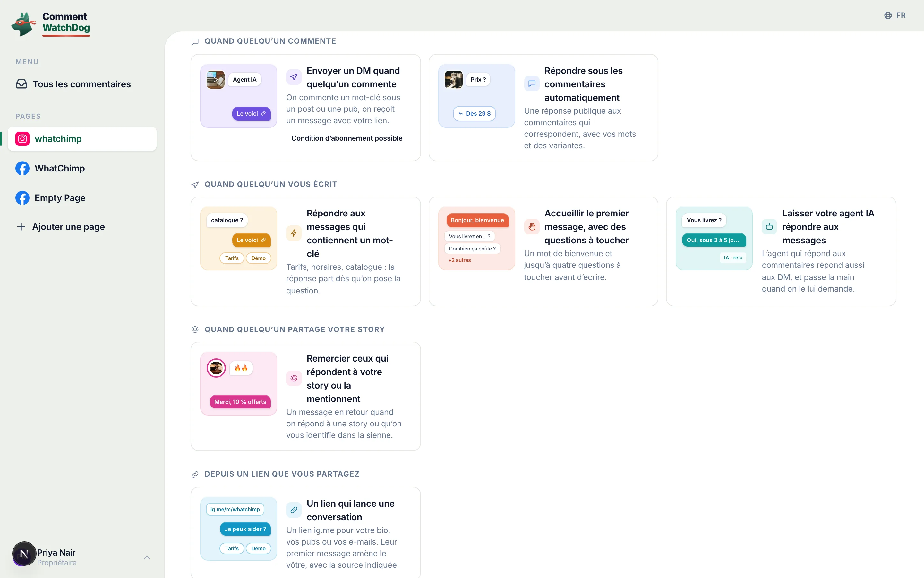Click the Vous livrez ? chip
This screenshot has width=924, height=578.
(x=704, y=220)
